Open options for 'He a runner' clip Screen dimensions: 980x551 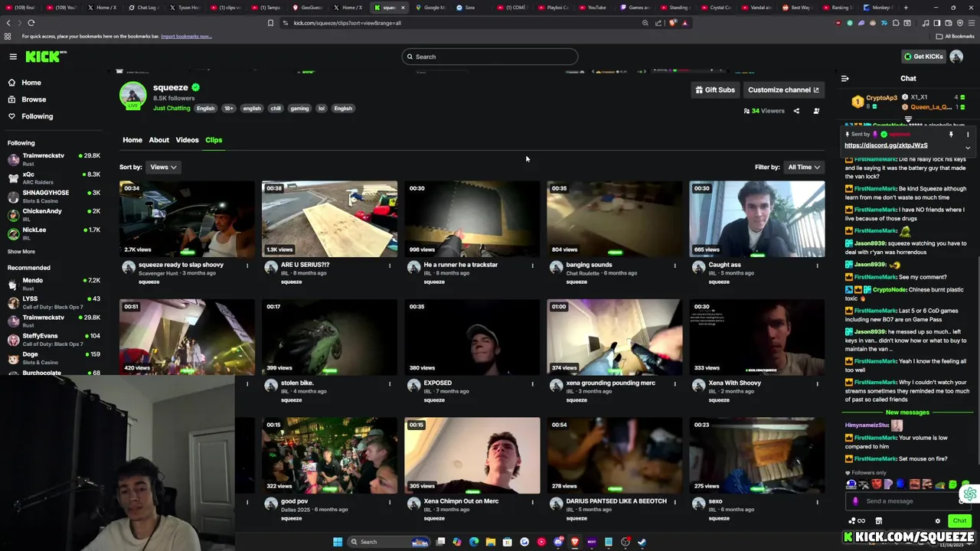coord(532,266)
